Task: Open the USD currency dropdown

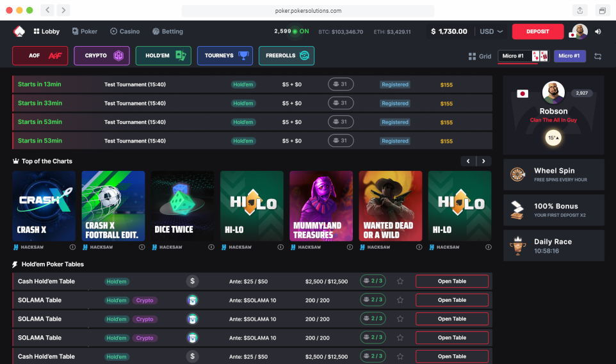Action: click(x=491, y=31)
